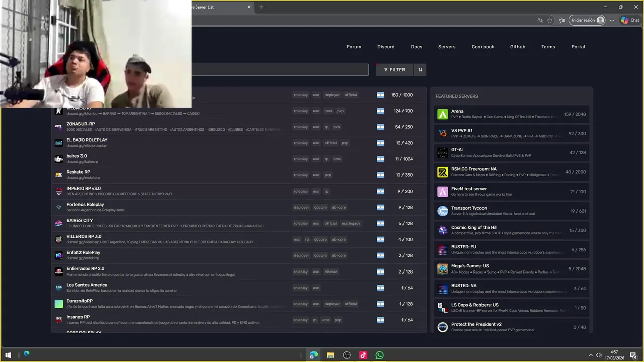The width and height of the screenshot is (644, 362).
Task: Click ems tag on baires 3.0 row
Action: pos(337,159)
